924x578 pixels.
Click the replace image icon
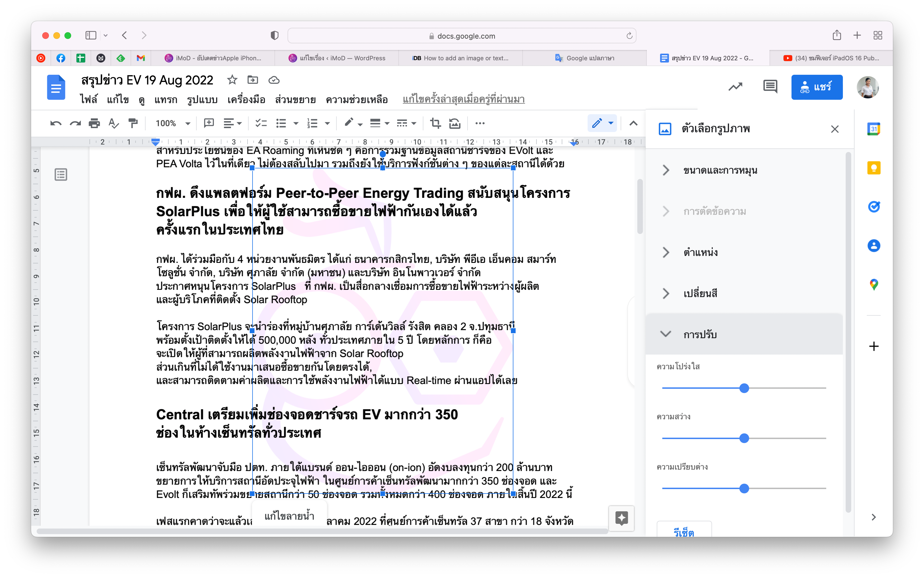point(454,123)
